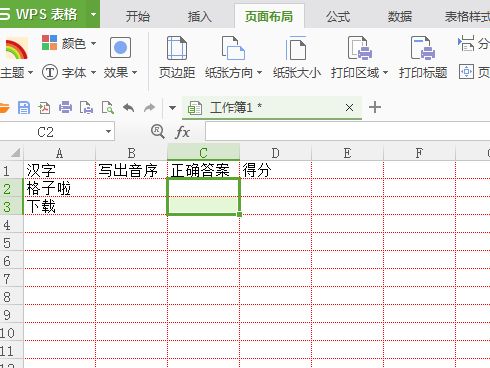The height and width of the screenshot is (368, 490).
Task: Open Print Area (打印区域) icon
Action: tap(360, 48)
